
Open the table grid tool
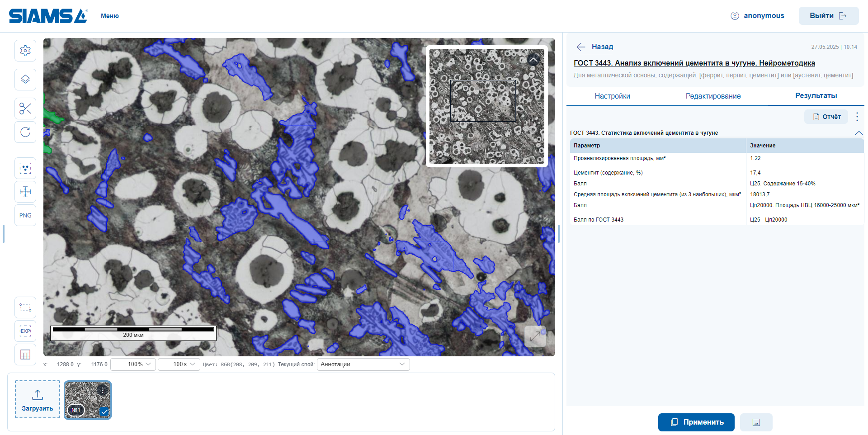coord(25,355)
